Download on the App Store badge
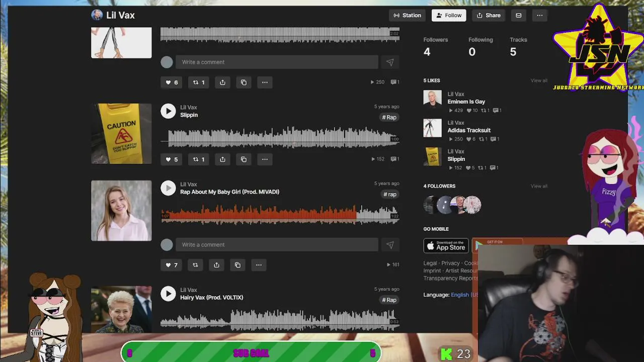The image size is (644, 362). click(446, 245)
